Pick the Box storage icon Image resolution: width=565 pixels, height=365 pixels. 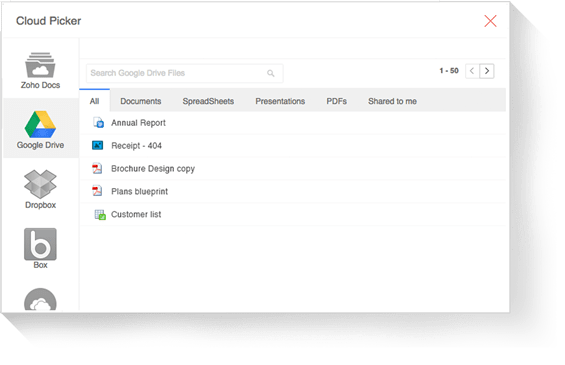[x=40, y=244]
